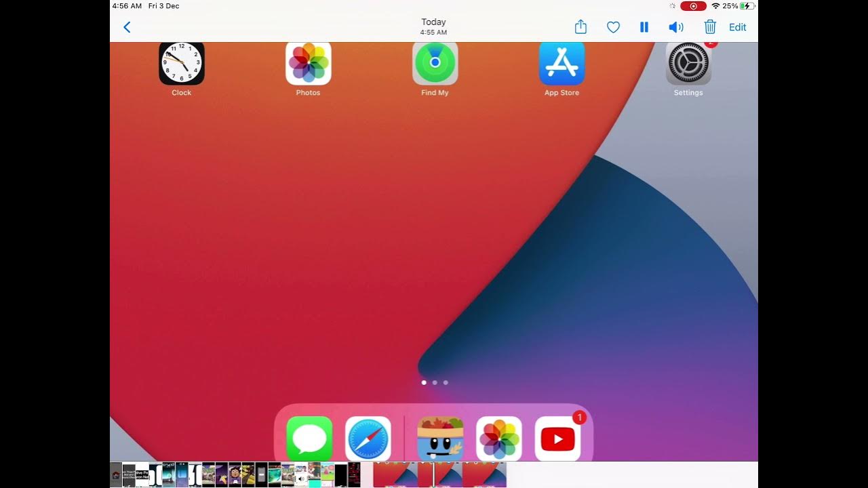
Task: Open the Photos app on home screen
Action: point(309,63)
